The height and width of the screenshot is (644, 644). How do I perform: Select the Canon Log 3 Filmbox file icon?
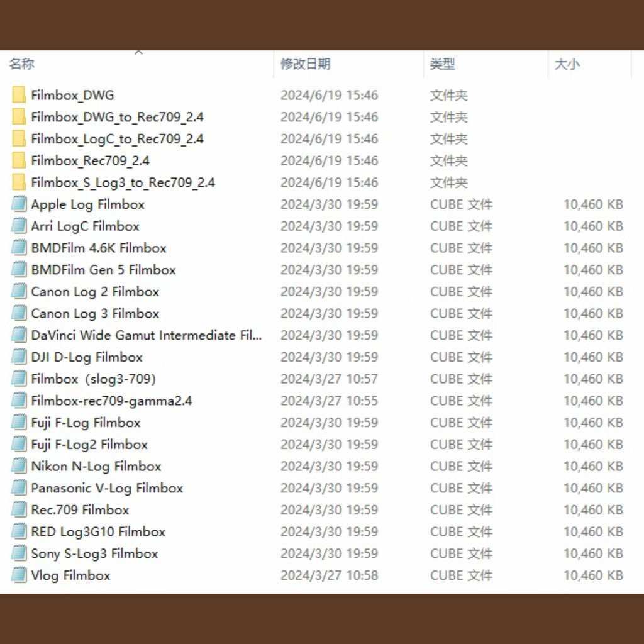pyautogui.click(x=18, y=313)
